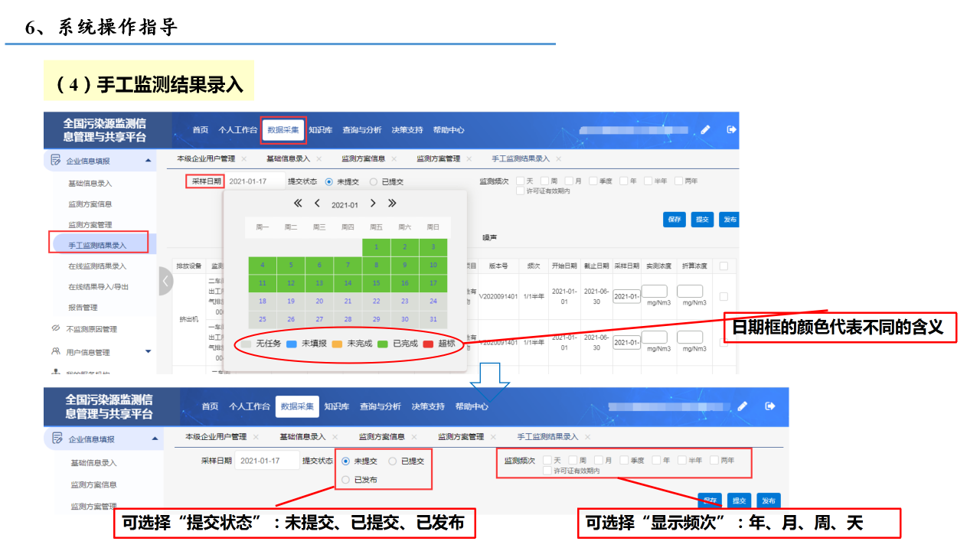Image resolution: width=980 pixels, height=551 pixels.
Task: Check 季度 frequency box in upper screenshot
Action: pos(593,181)
